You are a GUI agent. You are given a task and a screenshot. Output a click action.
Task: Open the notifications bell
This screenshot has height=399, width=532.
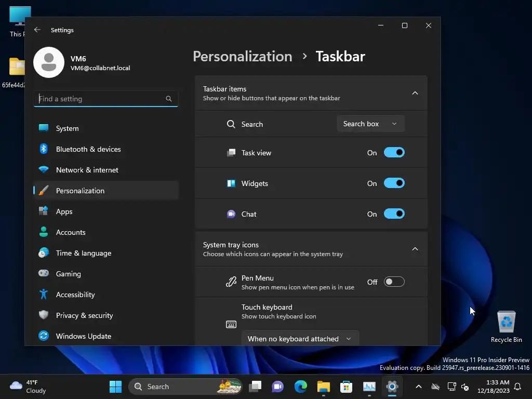point(518,387)
